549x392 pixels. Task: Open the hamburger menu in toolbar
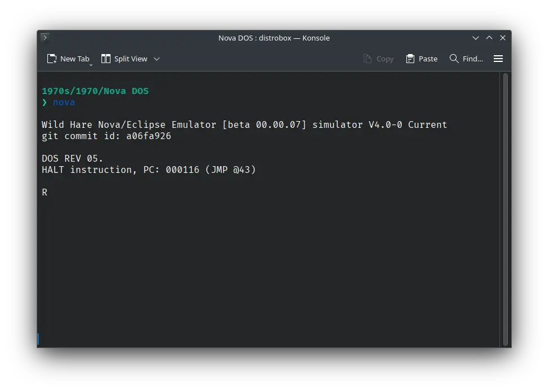(x=498, y=59)
